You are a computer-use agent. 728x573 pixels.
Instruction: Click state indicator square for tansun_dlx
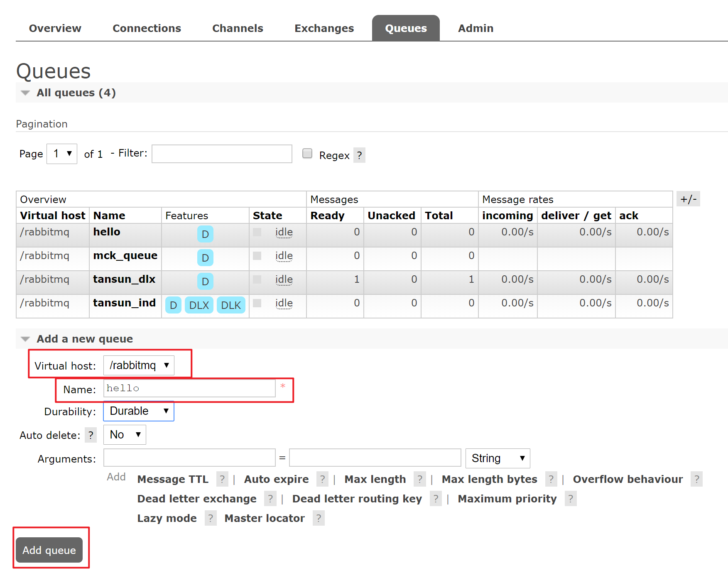click(x=257, y=279)
